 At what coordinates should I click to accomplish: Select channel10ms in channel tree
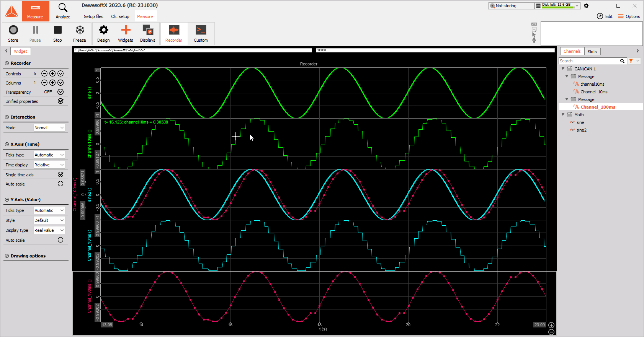[592, 84]
